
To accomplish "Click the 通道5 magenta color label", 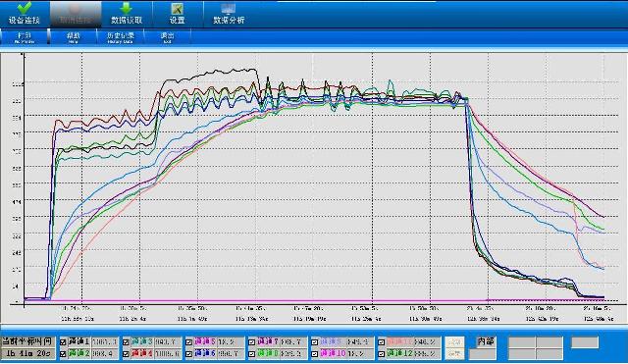I will (x=205, y=342).
